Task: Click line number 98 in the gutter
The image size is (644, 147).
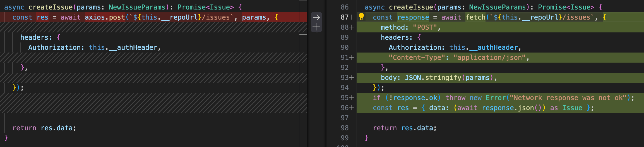Action: click(345, 128)
